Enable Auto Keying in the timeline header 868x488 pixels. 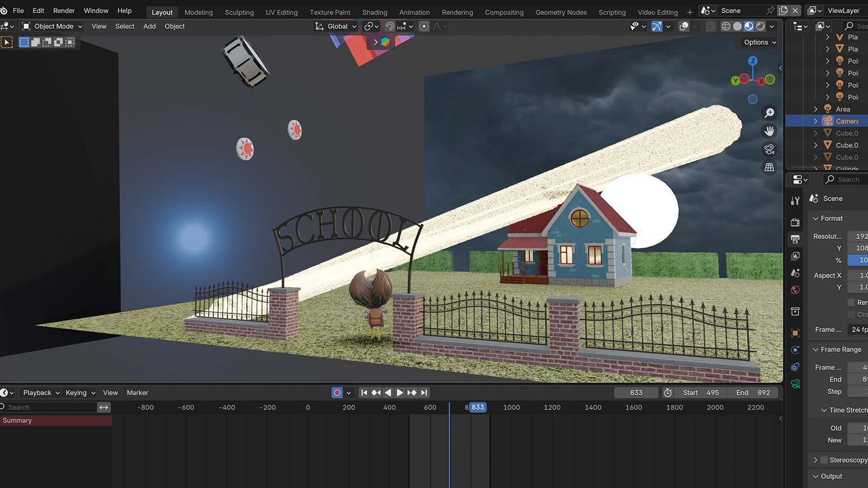point(336,392)
